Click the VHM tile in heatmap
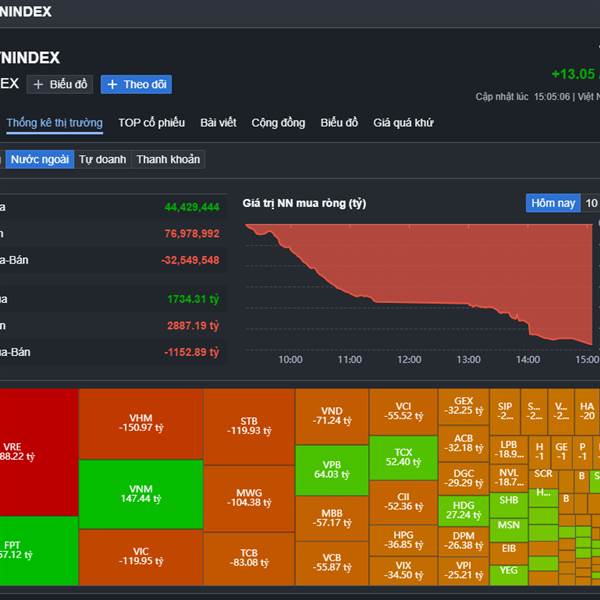 click(x=140, y=423)
